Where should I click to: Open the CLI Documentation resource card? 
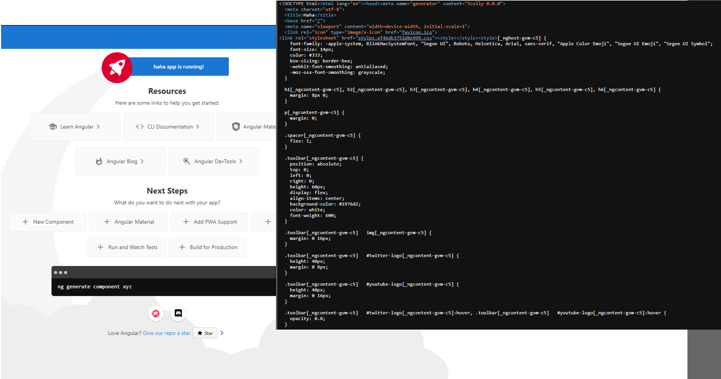click(x=168, y=126)
